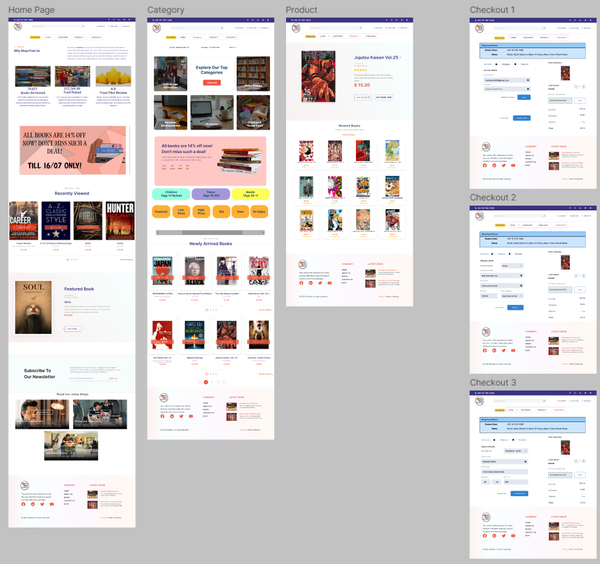Viewport: 600px width, 564px height.
Task: Select CATEGORY tab in Home Page navigation
Action: 63,37
